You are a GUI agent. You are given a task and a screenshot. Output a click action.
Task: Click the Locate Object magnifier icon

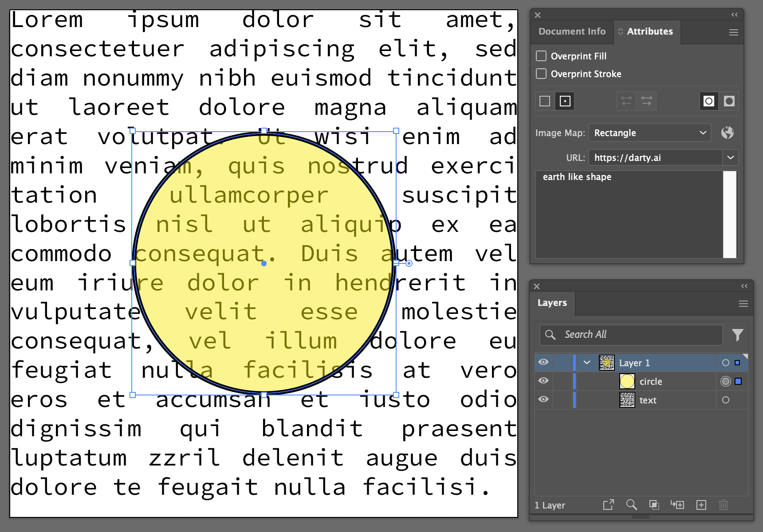tap(631, 505)
